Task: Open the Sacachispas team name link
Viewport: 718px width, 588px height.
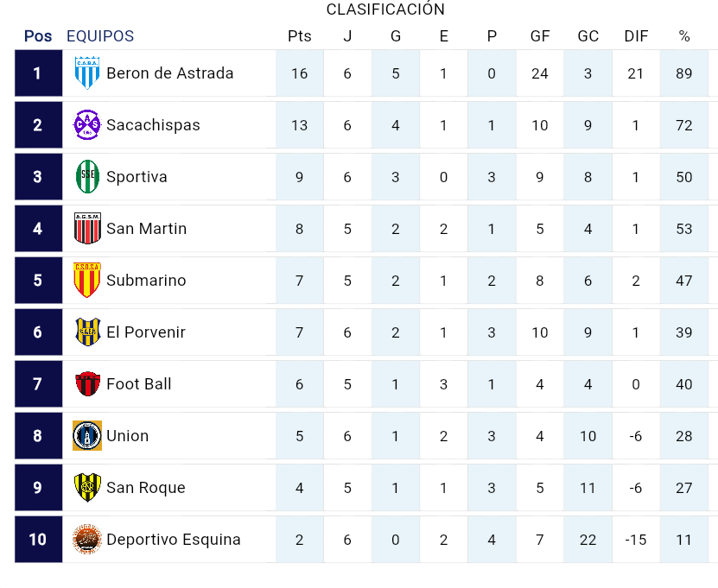Action: point(154,125)
